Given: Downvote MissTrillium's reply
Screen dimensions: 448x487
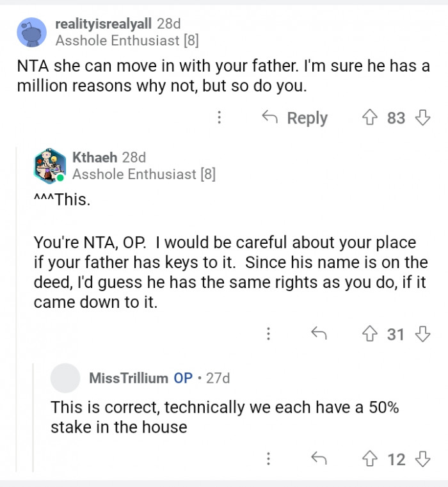Looking at the screenshot, I should click(x=422, y=459).
